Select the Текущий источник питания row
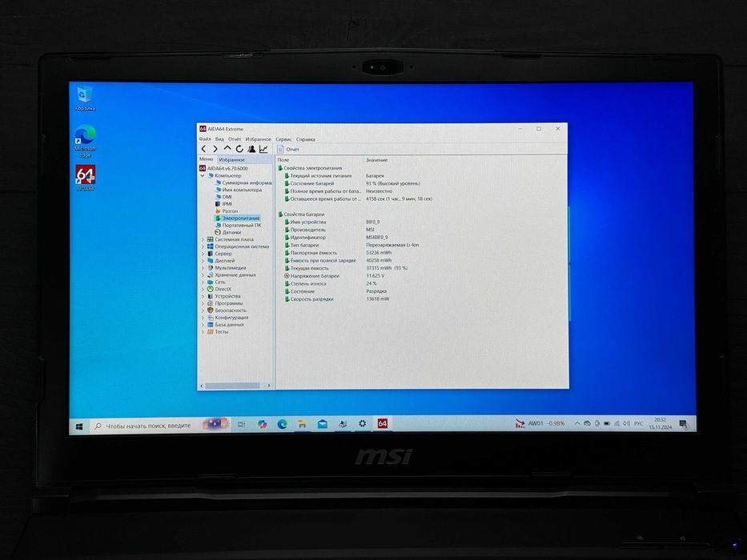Image resolution: width=747 pixels, height=560 pixels. click(334, 176)
